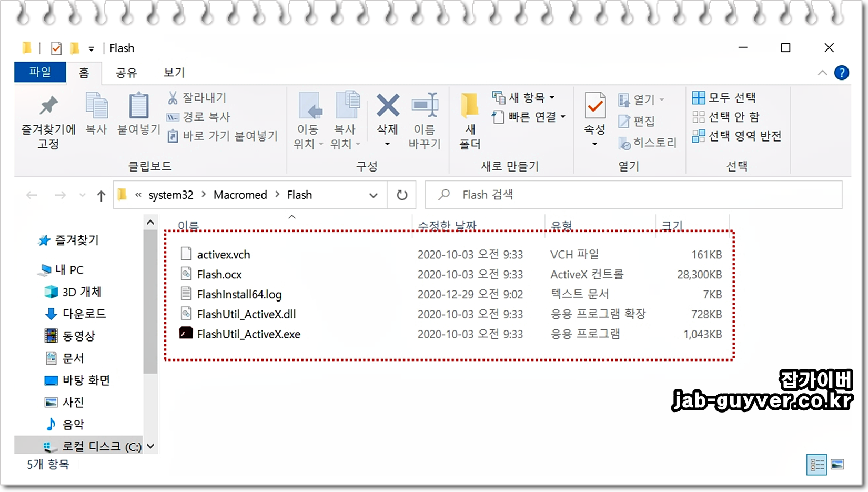The width and height of the screenshot is (868, 492).
Task: Click the title bar properties checkmark icon
Action: 56,48
